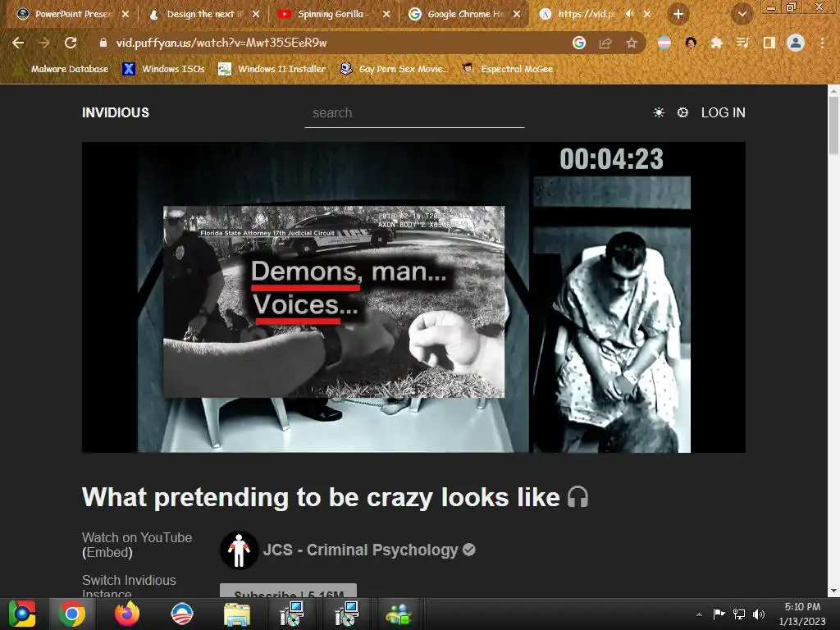Image resolution: width=840 pixels, height=630 pixels.
Task: Click the round face avatar extension icon
Action: click(x=691, y=43)
